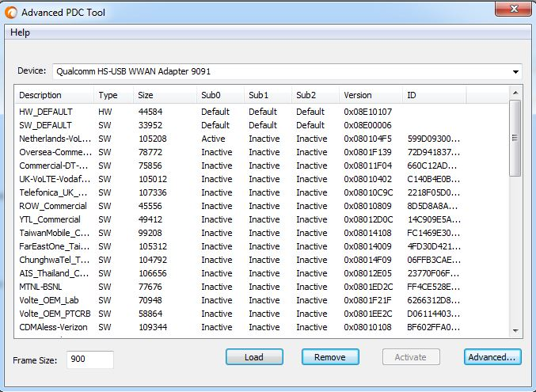536x392 pixels.
Task: Close the Advanced PDC Tool window
Action: coord(514,9)
